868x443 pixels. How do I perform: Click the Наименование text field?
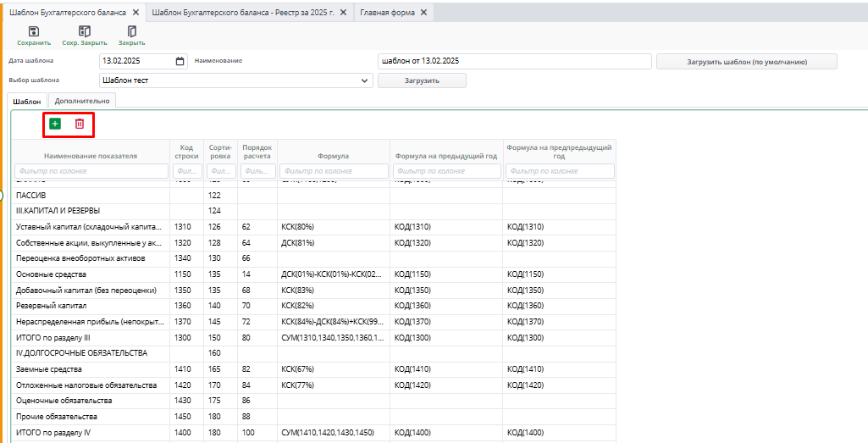pyautogui.click(x=514, y=61)
